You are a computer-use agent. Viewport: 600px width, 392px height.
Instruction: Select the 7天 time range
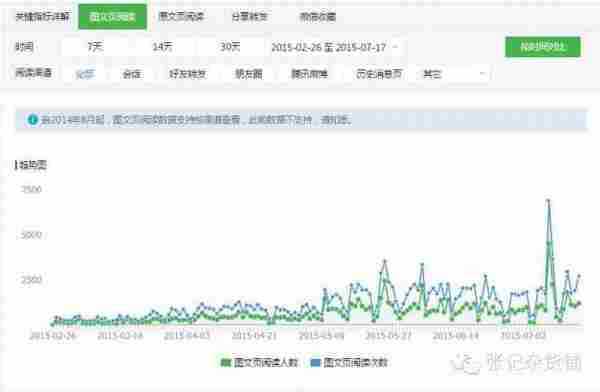tap(95, 47)
